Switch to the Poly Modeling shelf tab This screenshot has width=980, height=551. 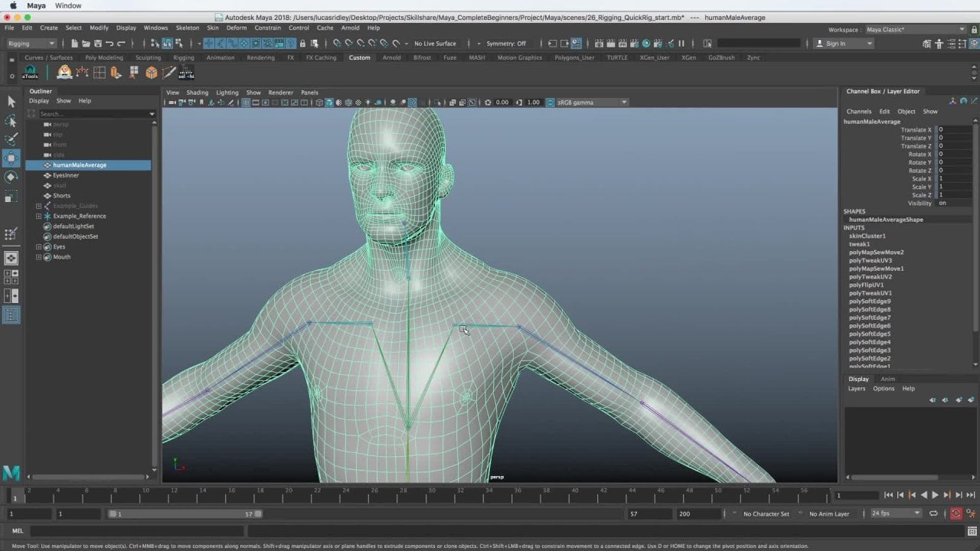coord(104,57)
